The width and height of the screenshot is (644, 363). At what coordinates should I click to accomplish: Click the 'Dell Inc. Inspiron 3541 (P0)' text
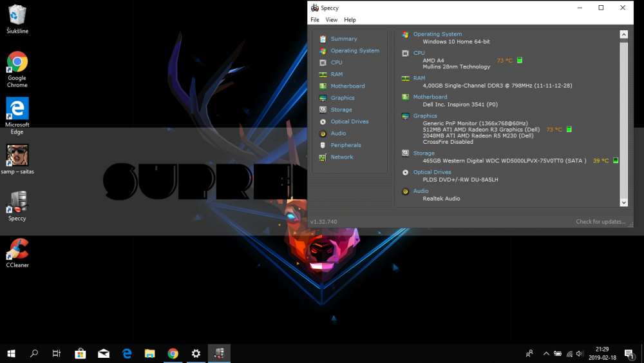(460, 104)
